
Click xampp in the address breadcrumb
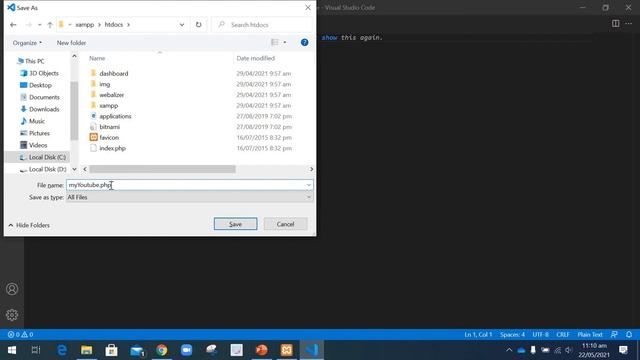[84, 24]
